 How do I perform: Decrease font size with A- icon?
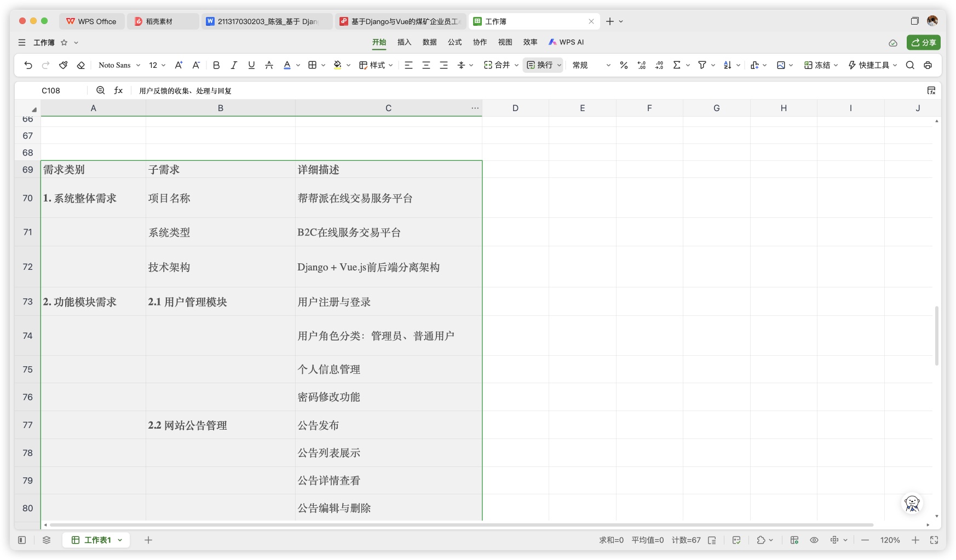point(196,65)
